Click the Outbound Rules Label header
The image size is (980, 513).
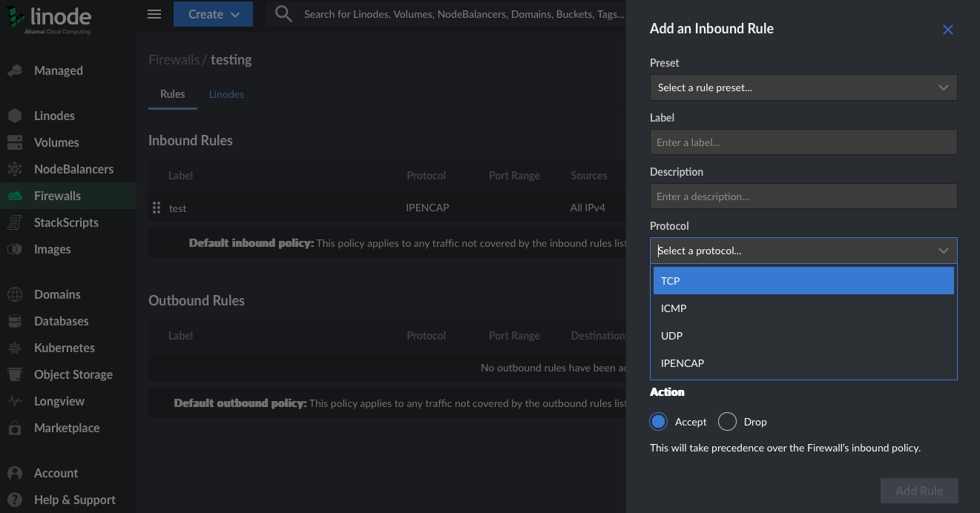tap(180, 336)
